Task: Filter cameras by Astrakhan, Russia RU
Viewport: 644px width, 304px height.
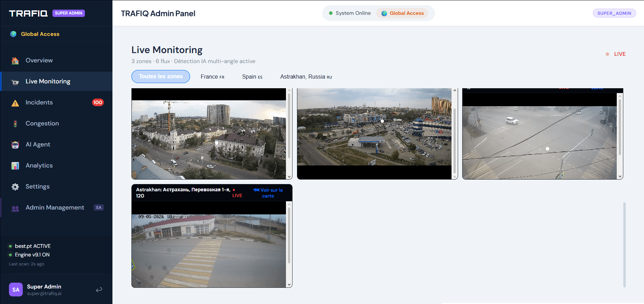Action: click(x=306, y=77)
